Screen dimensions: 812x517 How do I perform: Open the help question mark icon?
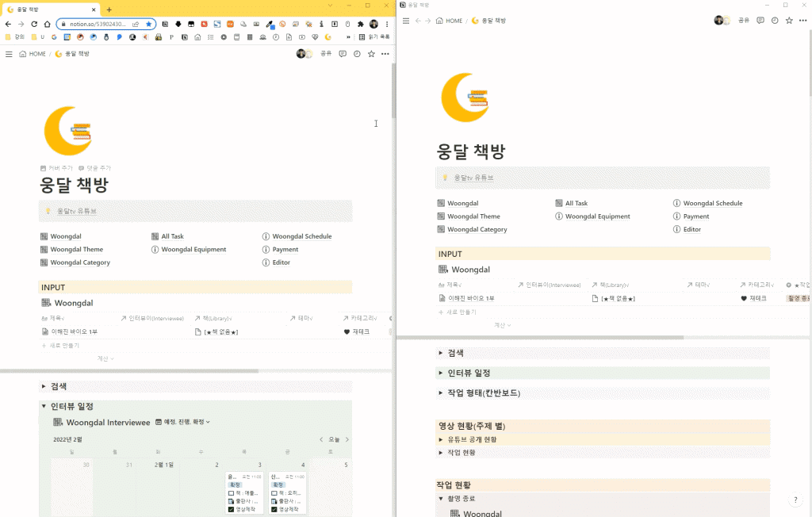796,500
